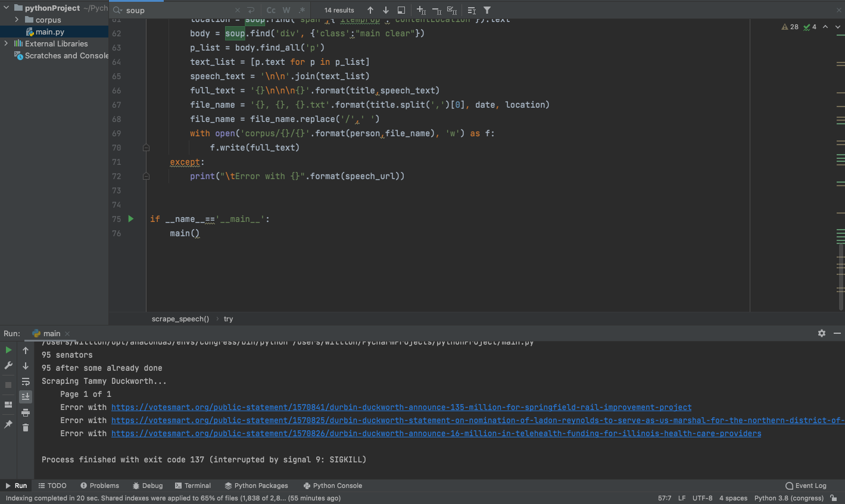The height and width of the screenshot is (504, 845).
Task: Go to next highlighted error arrow
Action: pos(838,27)
